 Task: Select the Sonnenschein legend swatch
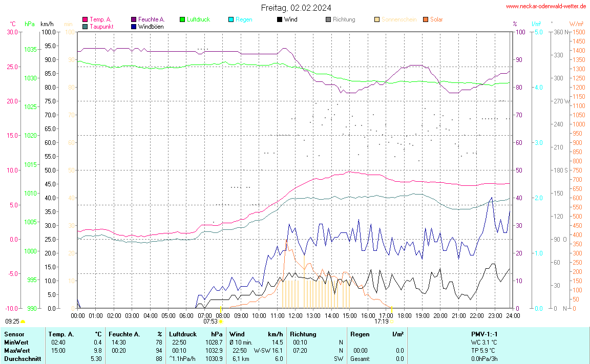click(x=377, y=19)
